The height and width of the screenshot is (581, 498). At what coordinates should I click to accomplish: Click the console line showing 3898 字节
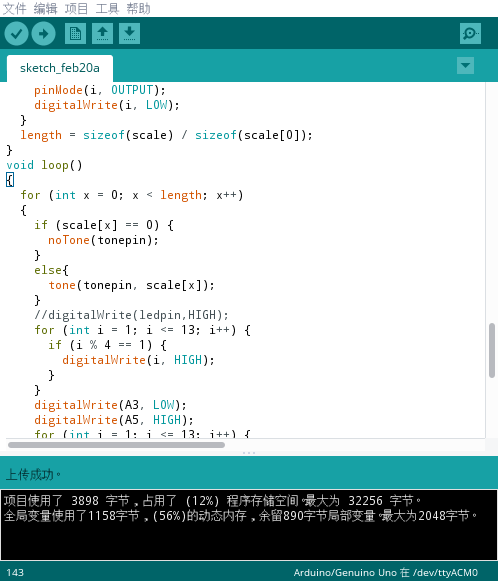(213, 501)
